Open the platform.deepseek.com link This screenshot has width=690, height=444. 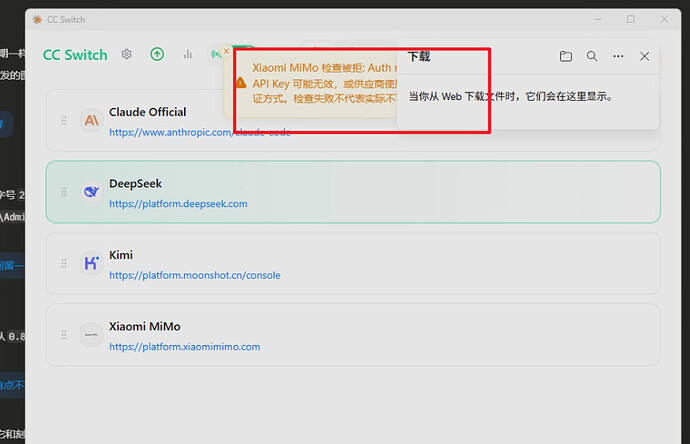tap(178, 204)
